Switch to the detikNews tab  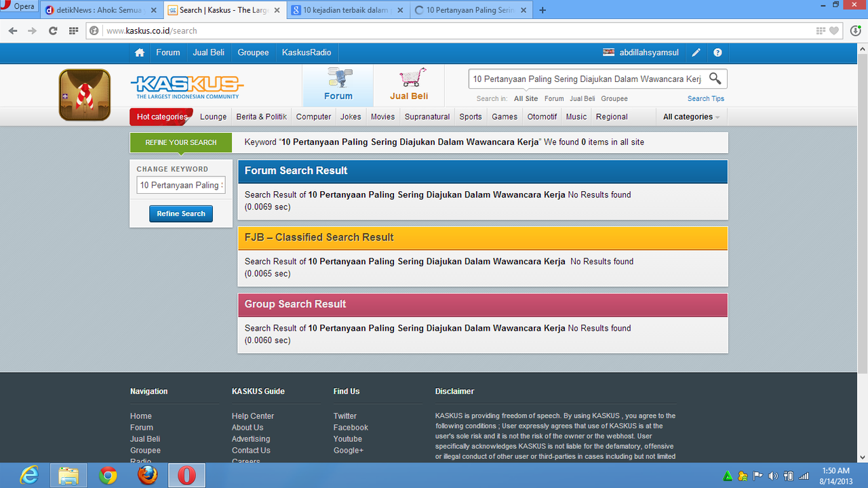[x=101, y=10]
